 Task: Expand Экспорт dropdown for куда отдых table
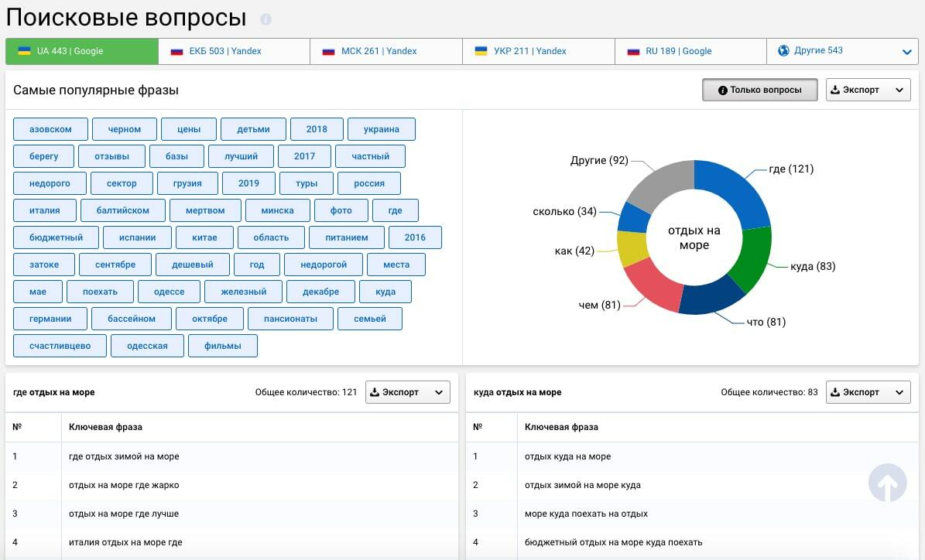coord(867,392)
